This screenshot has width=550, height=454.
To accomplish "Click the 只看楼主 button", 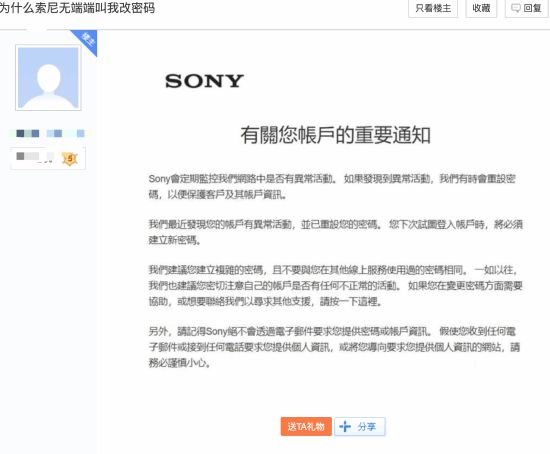I will click(433, 8).
